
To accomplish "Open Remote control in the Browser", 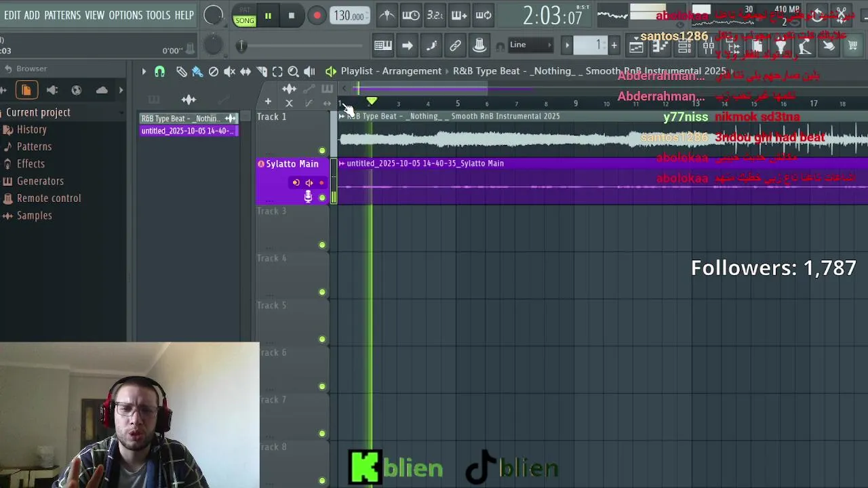I will pos(49,199).
